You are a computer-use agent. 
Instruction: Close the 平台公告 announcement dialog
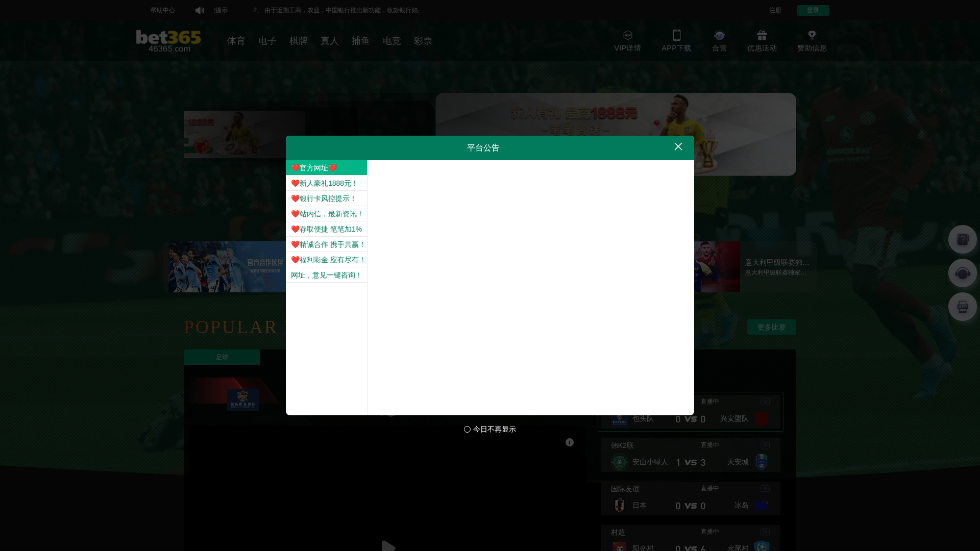(x=678, y=147)
